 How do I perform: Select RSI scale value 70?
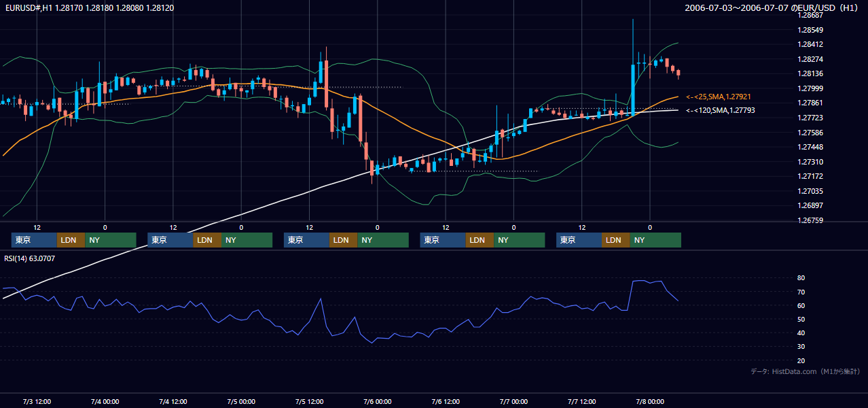tap(801, 292)
